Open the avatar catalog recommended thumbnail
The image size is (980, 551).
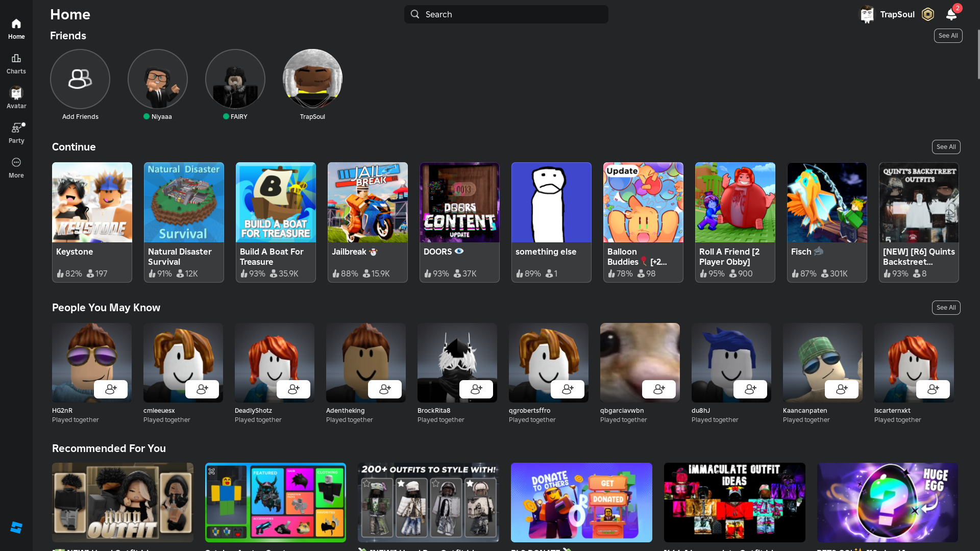click(276, 503)
